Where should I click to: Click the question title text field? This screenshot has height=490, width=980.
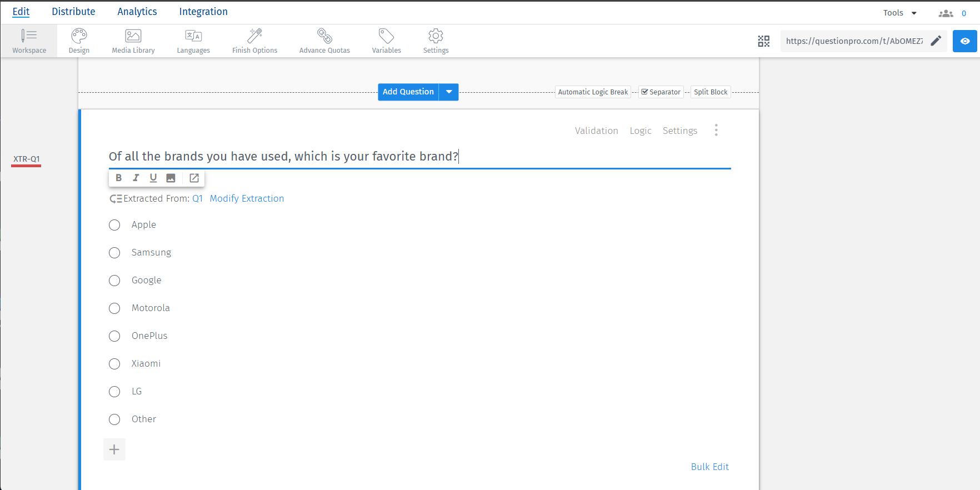(x=419, y=157)
